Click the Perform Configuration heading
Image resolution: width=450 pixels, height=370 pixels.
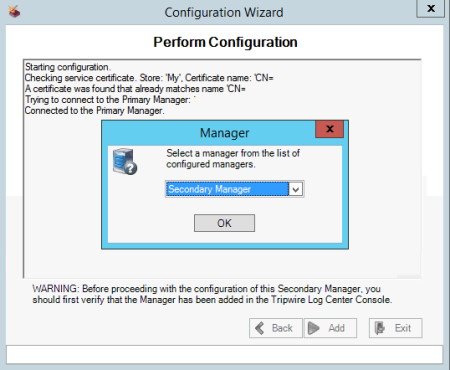pos(225,42)
